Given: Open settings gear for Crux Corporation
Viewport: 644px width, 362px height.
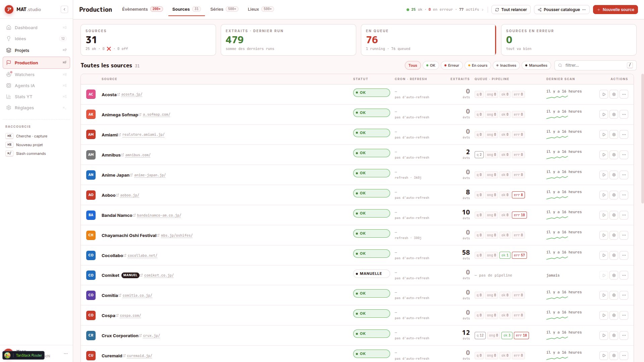Looking at the screenshot, I should point(614,336).
